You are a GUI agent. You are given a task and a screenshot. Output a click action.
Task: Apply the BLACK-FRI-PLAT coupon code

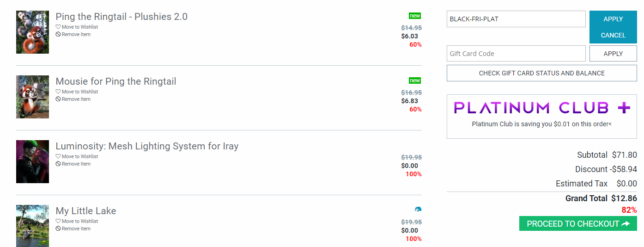613,19
